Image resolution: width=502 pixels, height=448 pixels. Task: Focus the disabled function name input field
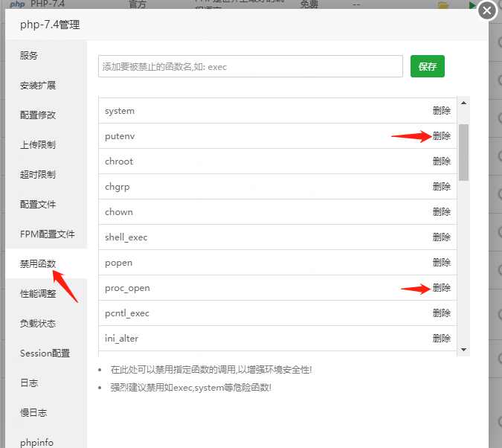click(x=250, y=66)
